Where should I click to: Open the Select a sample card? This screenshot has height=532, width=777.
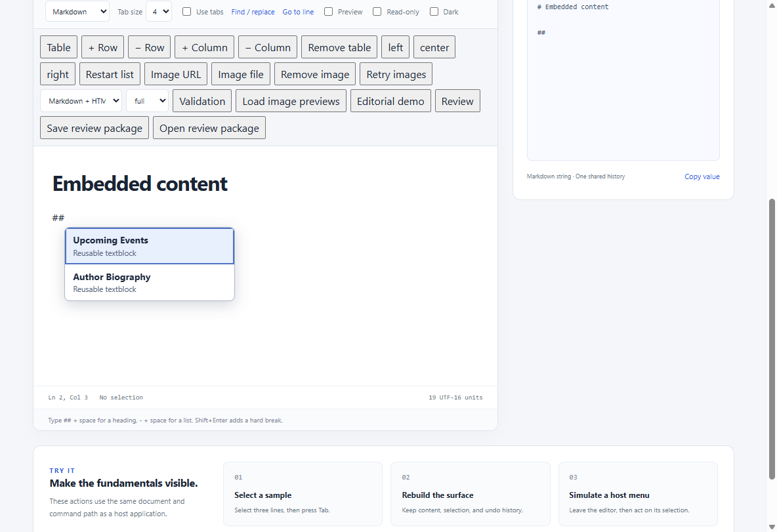click(x=303, y=494)
